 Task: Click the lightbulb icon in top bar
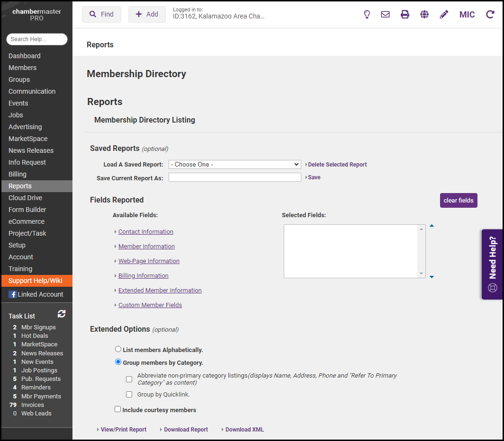(367, 14)
